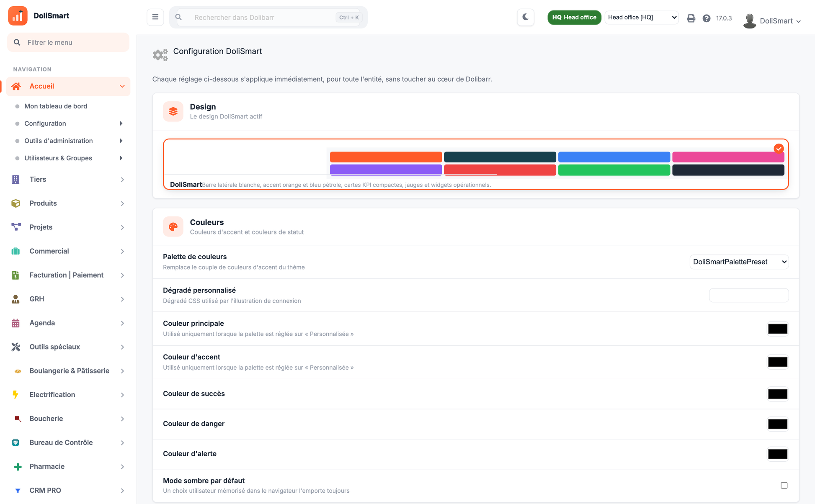Toggle the hamburger menu button
The width and height of the screenshot is (815, 504).
(x=155, y=17)
